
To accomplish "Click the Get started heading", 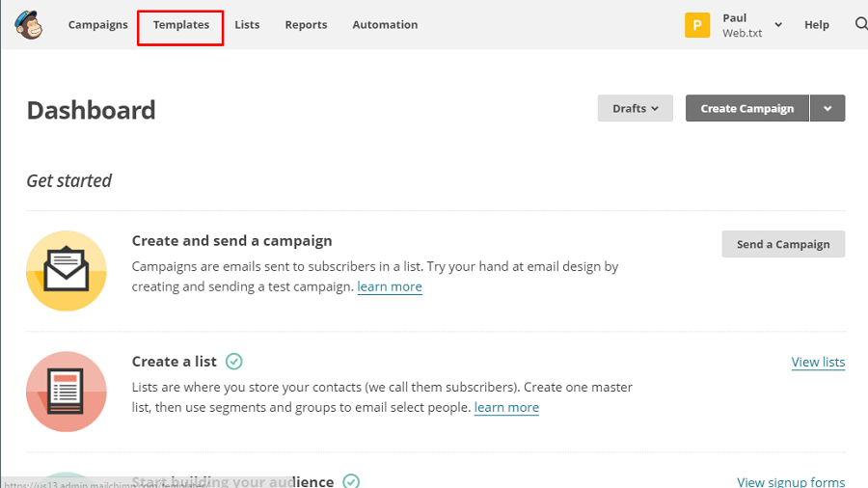I will (69, 180).
